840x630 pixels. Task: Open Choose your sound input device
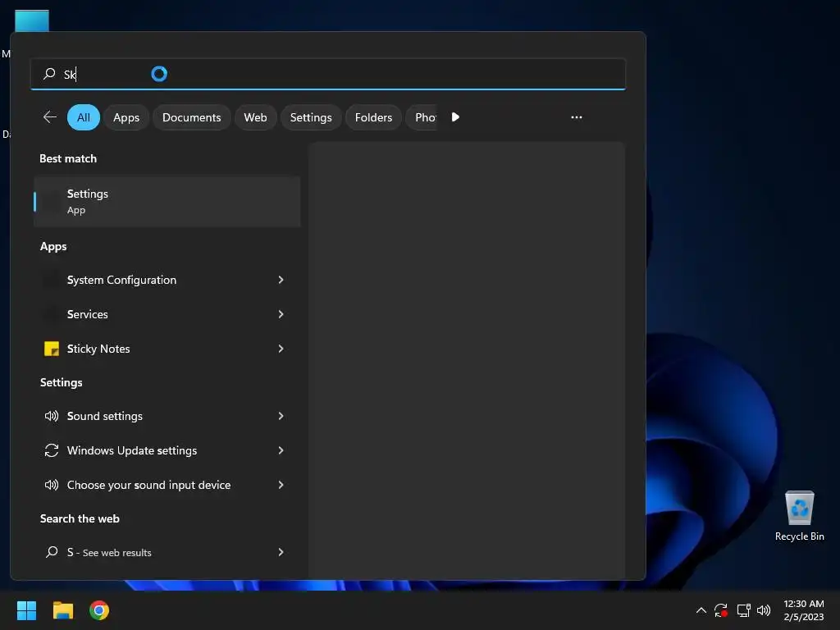point(167,485)
